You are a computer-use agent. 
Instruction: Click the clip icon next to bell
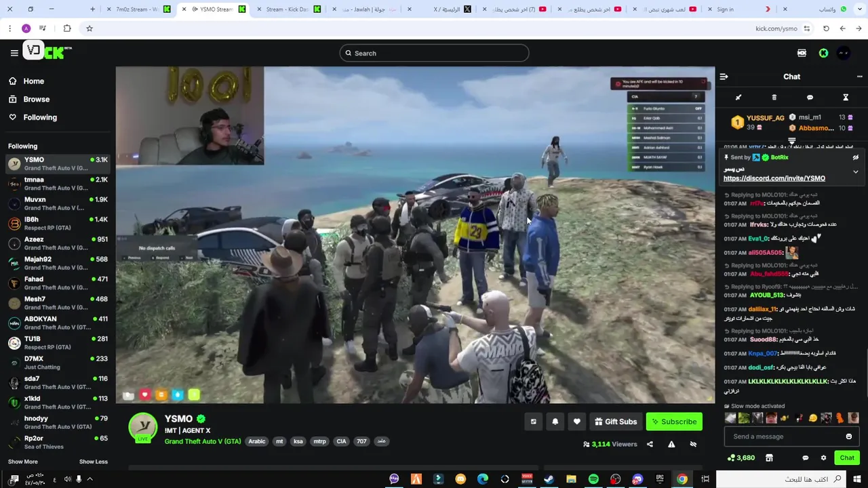pyautogui.click(x=533, y=422)
